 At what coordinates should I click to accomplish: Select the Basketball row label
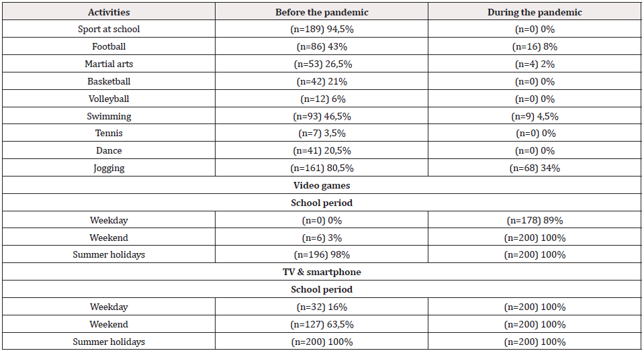coord(109,81)
